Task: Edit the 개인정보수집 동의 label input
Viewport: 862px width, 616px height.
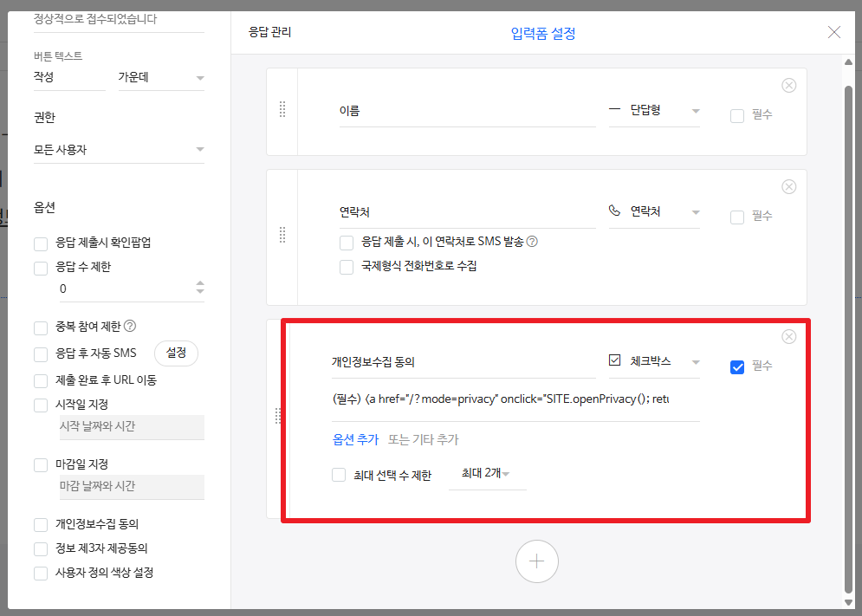Action: pos(463,362)
